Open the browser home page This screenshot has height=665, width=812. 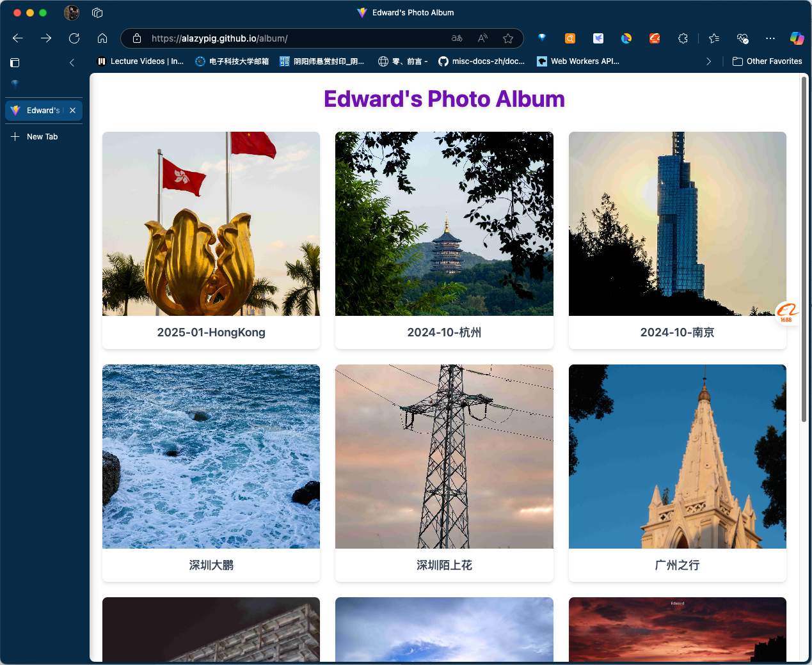pos(102,38)
